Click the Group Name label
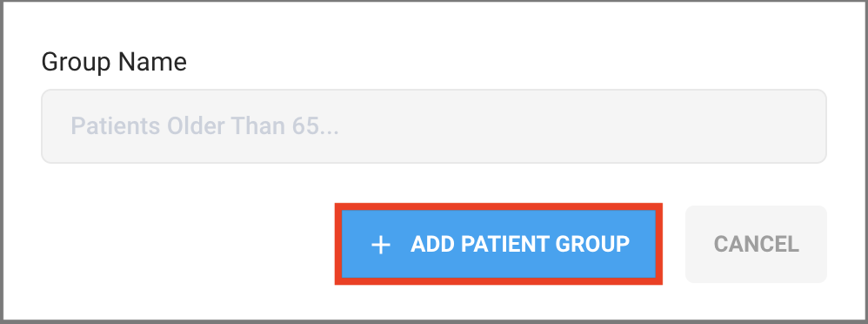Screen dimensions: 868x324 tap(114, 62)
